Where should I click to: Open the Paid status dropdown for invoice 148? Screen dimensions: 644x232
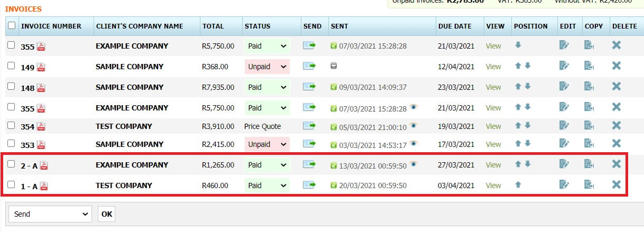267,87
